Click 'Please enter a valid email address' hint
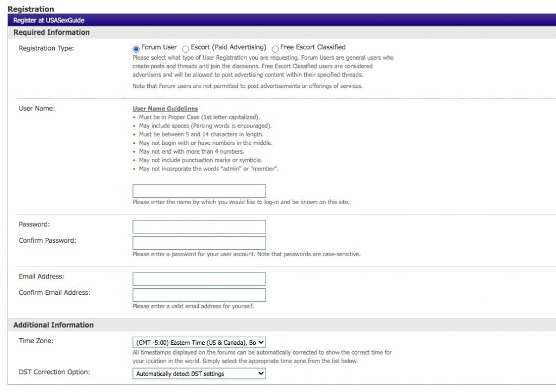556x392 pixels. click(x=193, y=306)
